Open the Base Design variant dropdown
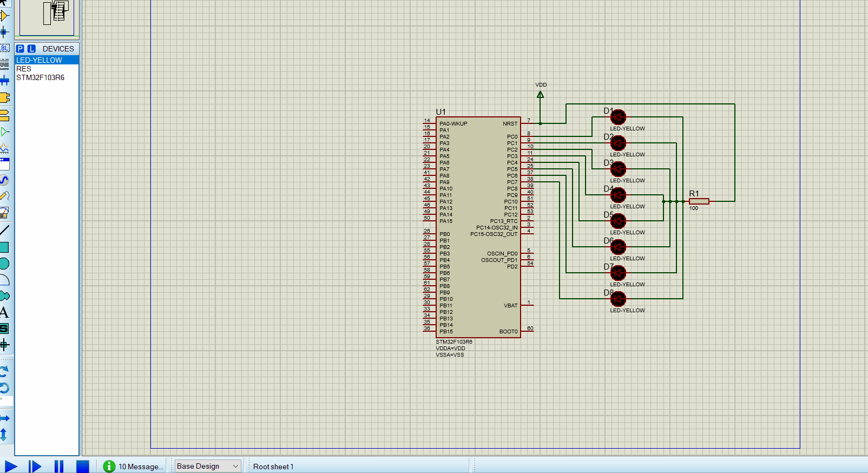This screenshot has height=473, width=868. 208,466
